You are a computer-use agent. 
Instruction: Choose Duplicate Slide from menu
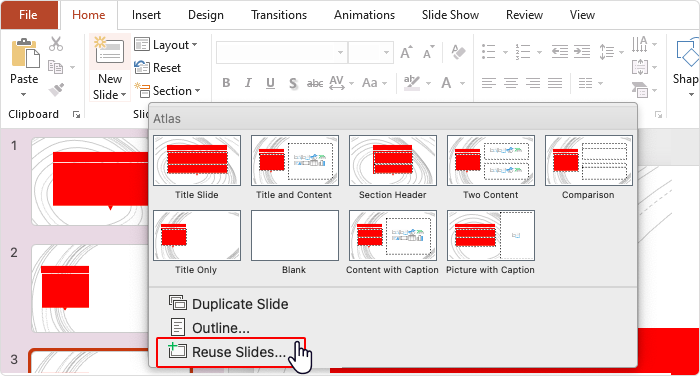(x=228, y=304)
